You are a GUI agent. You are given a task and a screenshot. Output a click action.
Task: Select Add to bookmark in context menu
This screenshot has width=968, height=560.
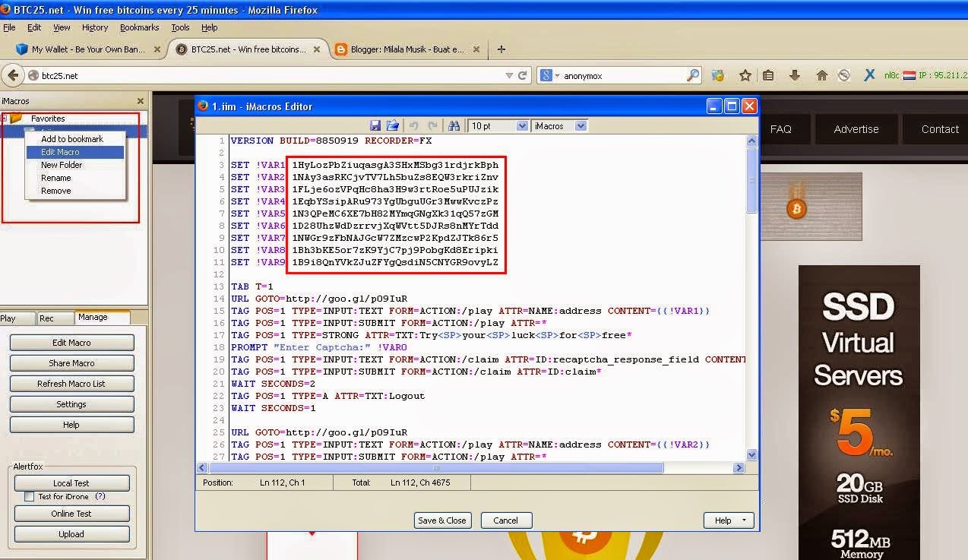coord(74,139)
